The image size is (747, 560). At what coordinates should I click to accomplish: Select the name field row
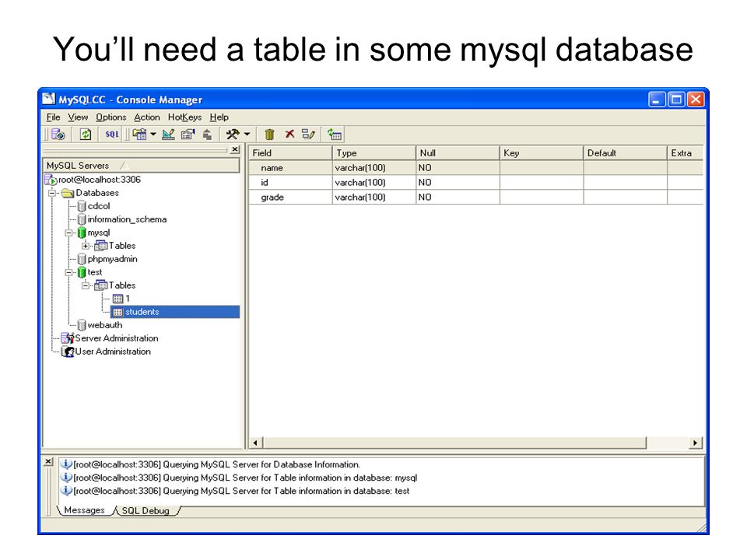click(476, 168)
